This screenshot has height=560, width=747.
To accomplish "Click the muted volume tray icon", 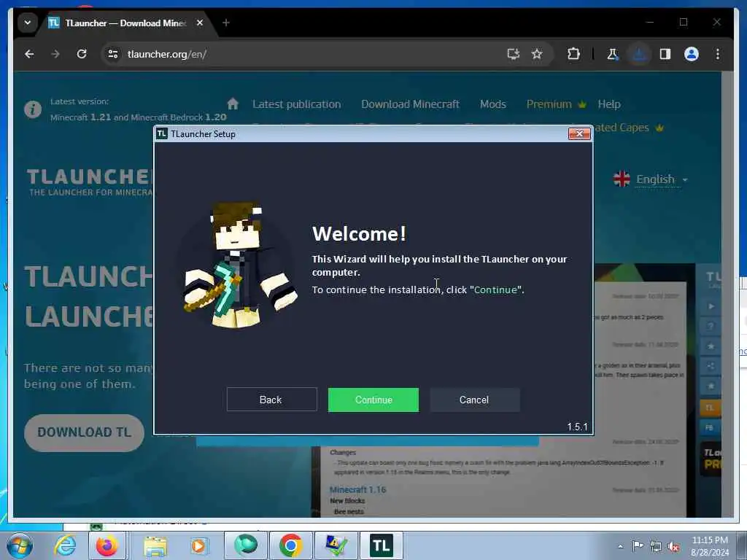I will [673, 546].
